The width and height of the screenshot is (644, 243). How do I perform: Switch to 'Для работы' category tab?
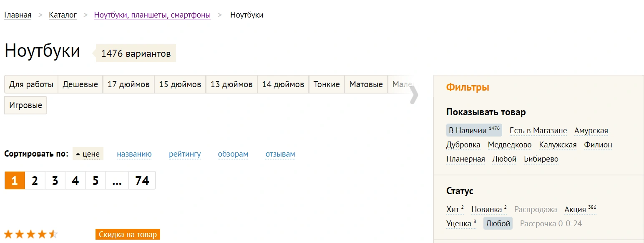31,84
